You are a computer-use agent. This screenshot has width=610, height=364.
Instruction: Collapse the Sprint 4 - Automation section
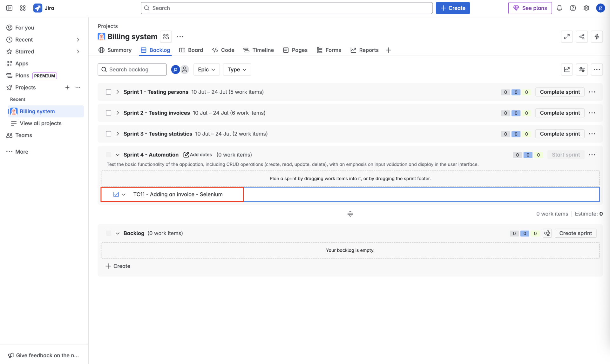pyautogui.click(x=118, y=155)
